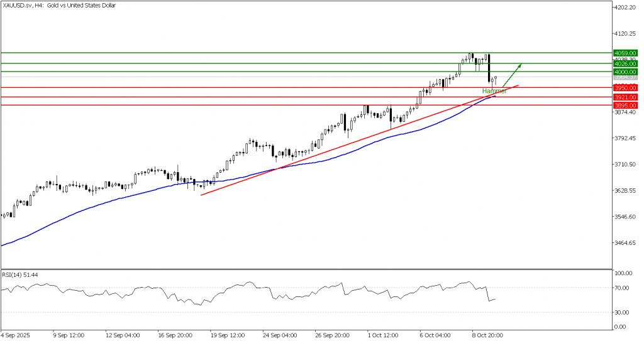The image size is (644, 341).
Task: Click the red 3895.00 support price label
Action: pos(625,106)
